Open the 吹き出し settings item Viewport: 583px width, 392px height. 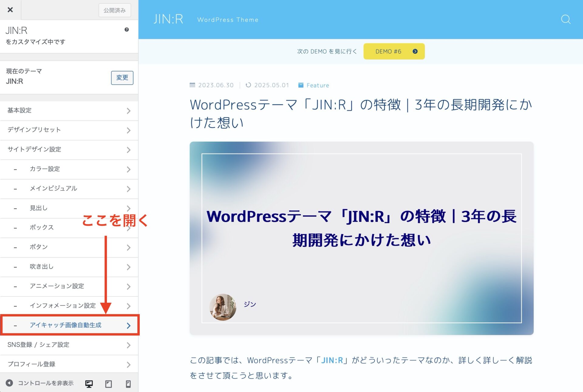69,267
